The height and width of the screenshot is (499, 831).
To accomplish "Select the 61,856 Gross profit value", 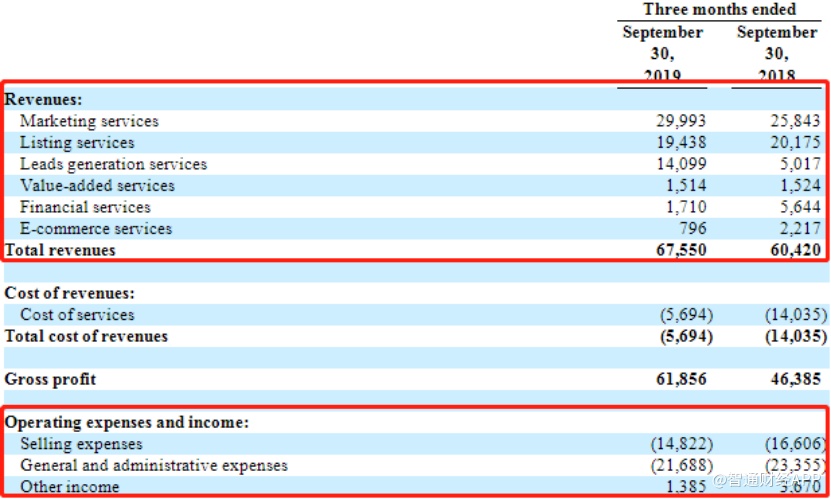I will pyautogui.click(x=681, y=379).
